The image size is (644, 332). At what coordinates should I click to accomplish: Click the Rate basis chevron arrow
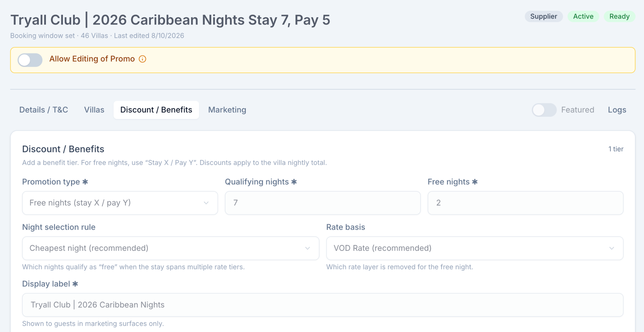point(612,248)
